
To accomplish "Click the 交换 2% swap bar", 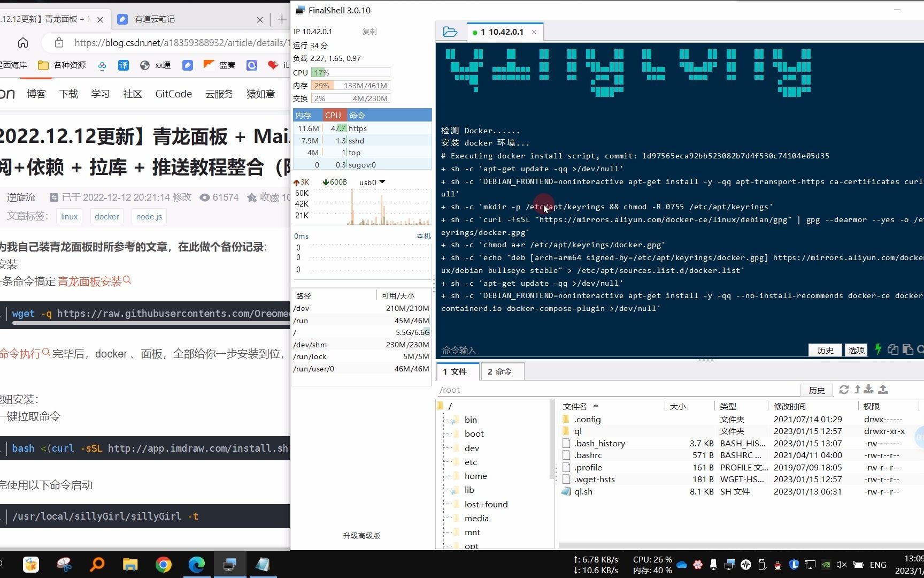I will pos(350,98).
